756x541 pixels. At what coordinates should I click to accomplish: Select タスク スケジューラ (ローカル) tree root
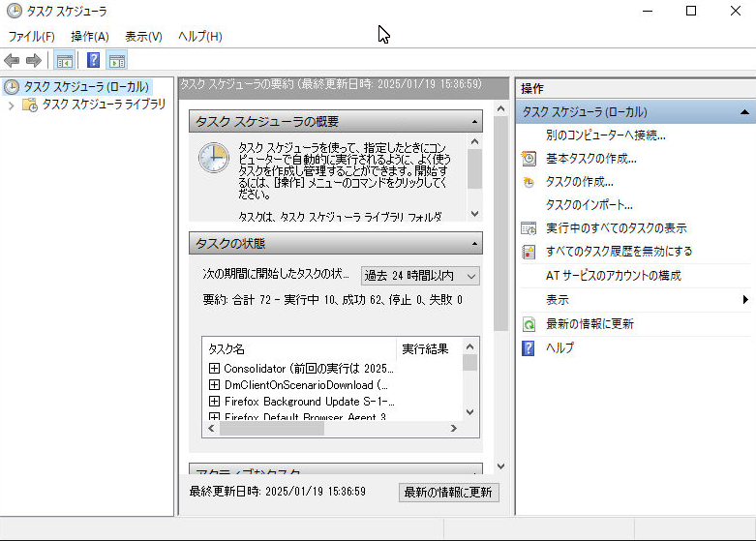(86, 87)
